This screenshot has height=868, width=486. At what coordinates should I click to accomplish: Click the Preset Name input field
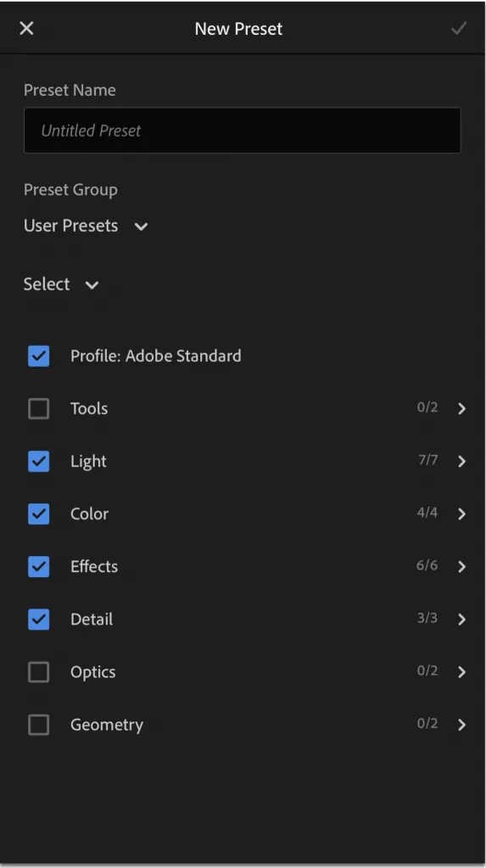point(243,130)
